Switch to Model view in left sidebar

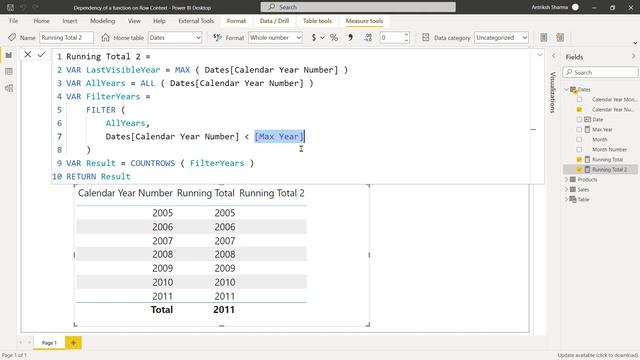pyautogui.click(x=9, y=88)
